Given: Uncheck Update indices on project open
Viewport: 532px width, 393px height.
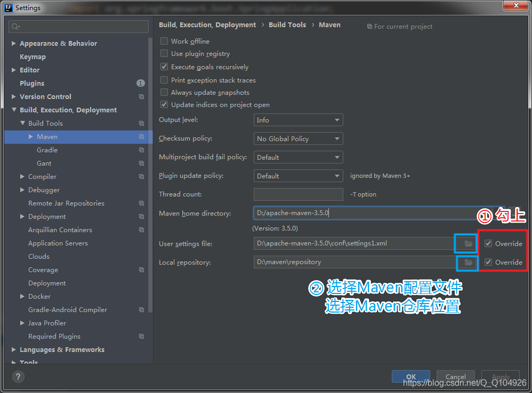Looking at the screenshot, I should point(164,105).
